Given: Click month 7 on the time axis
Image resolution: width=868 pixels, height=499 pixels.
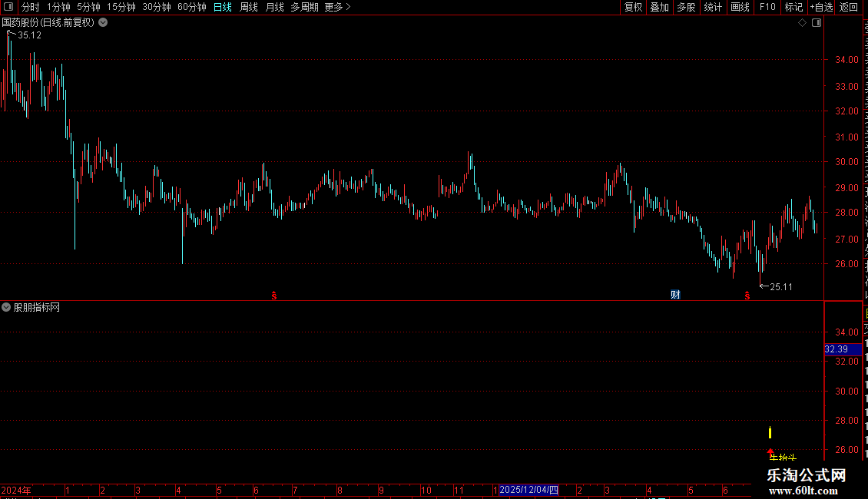Looking at the screenshot, I should (x=295, y=490).
